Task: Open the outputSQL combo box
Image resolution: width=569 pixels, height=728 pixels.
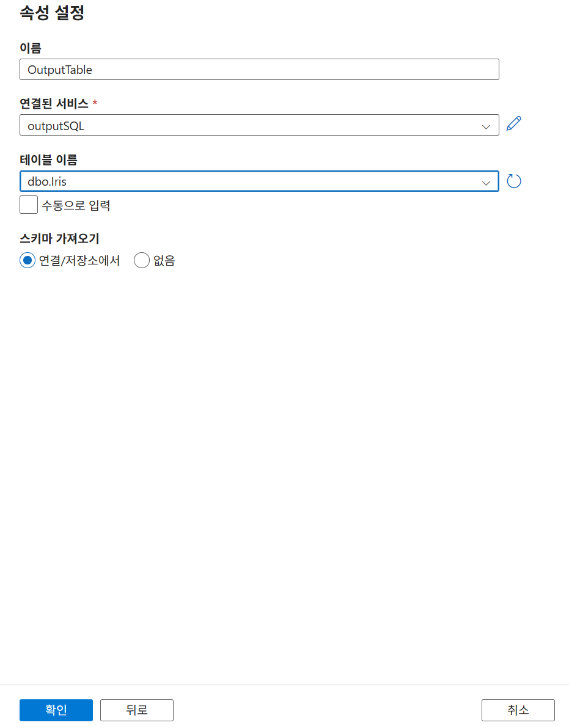Action: [x=259, y=125]
